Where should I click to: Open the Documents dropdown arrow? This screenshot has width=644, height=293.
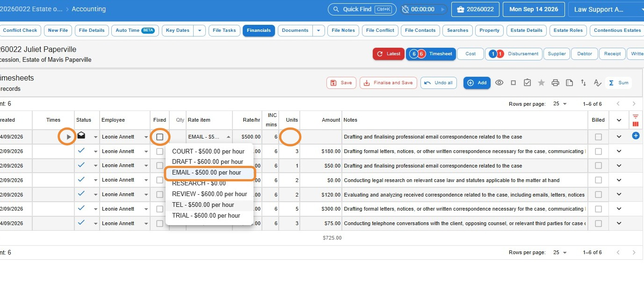(318, 30)
